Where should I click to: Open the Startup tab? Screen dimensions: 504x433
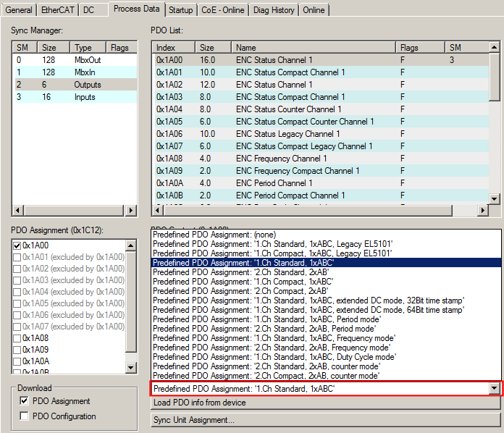coord(180,10)
